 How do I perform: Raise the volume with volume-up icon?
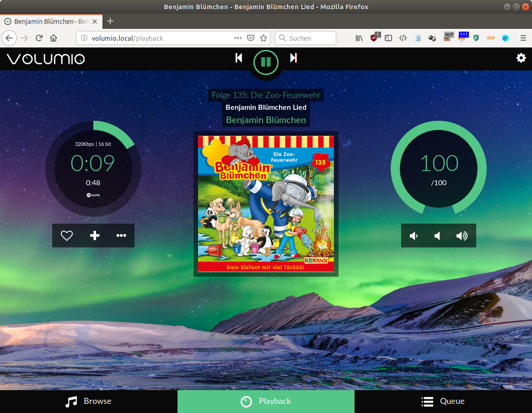[462, 236]
